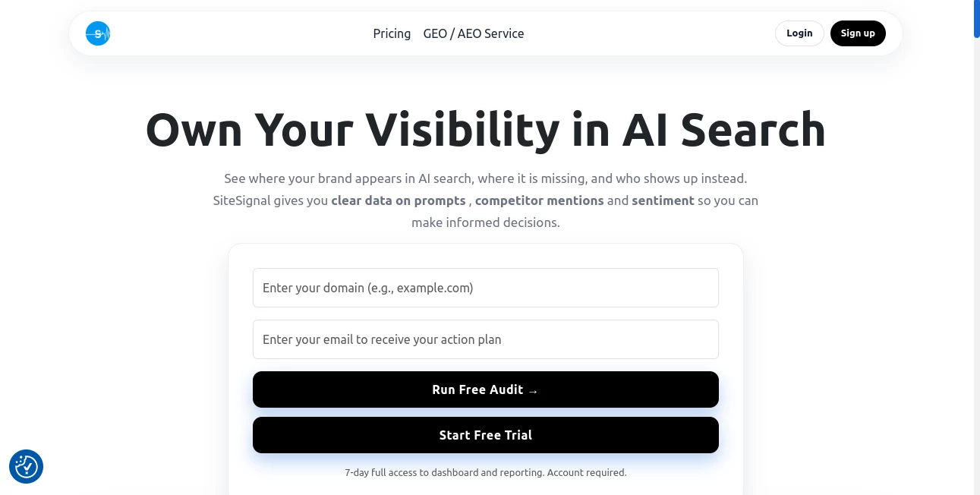Click the SiteSignal logo in the navbar
980x495 pixels.
[x=97, y=33]
